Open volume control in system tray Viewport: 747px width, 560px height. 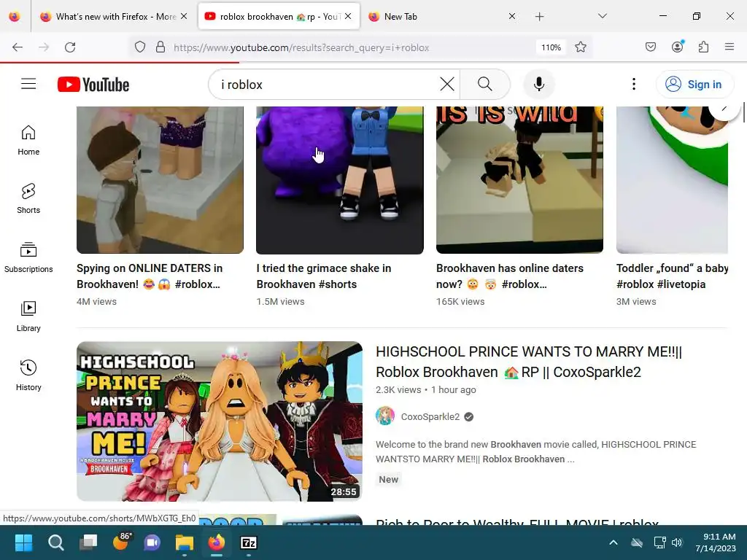677,542
